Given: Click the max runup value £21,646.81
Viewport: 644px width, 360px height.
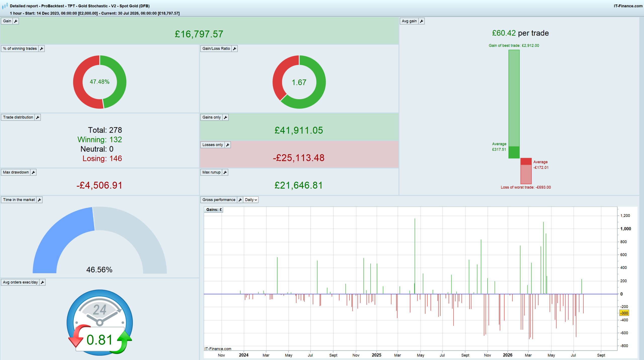Looking at the screenshot, I should pos(299,186).
